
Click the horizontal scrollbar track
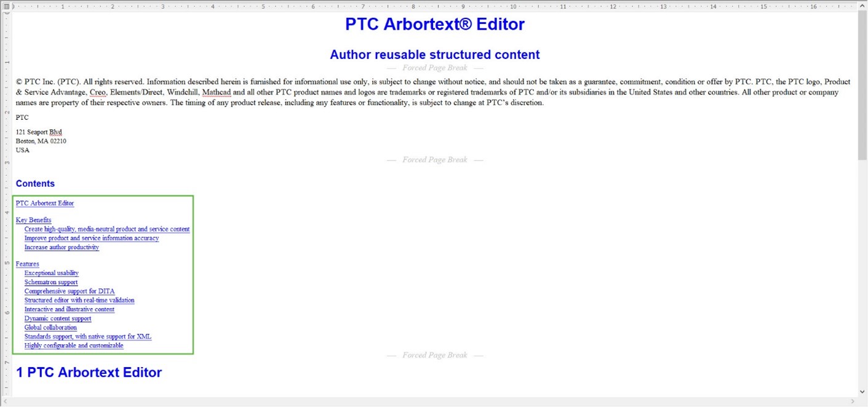[429, 401]
